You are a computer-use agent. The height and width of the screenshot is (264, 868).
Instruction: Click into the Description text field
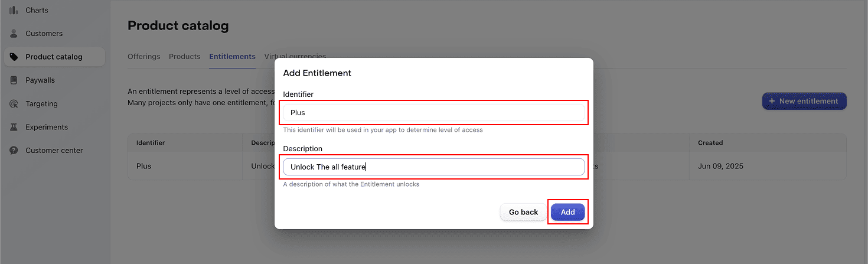[434, 167]
